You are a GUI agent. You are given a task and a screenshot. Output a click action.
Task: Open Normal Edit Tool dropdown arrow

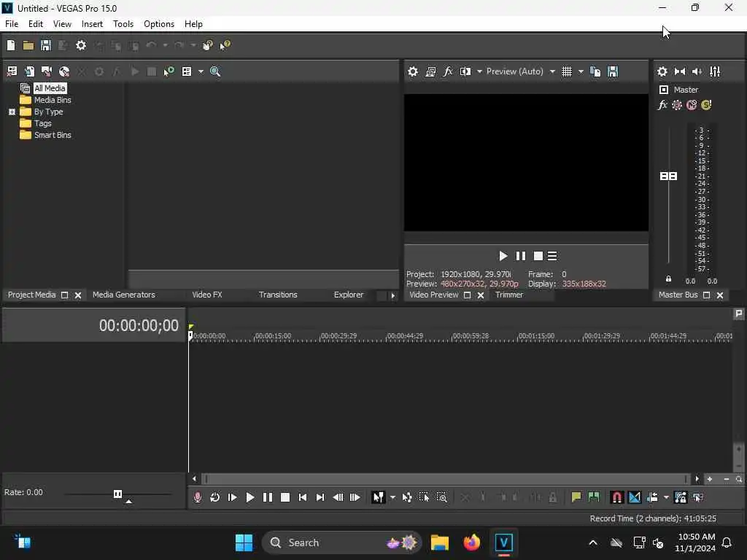point(392,497)
